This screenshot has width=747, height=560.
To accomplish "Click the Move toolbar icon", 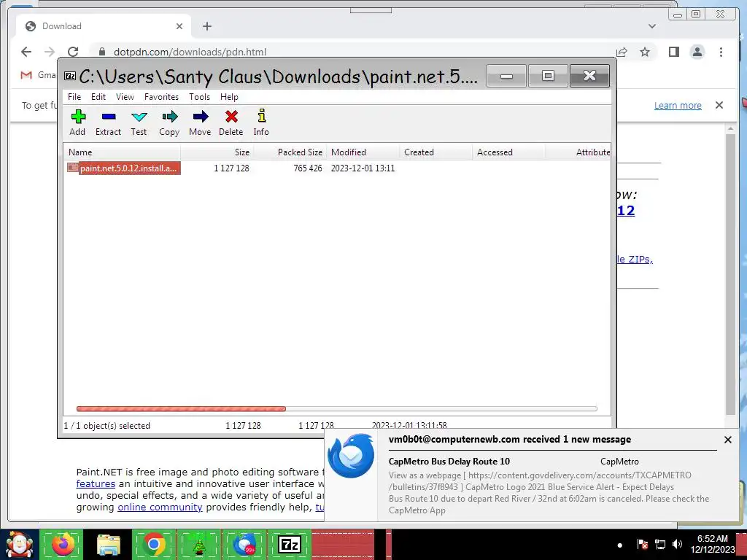I will point(200,122).
